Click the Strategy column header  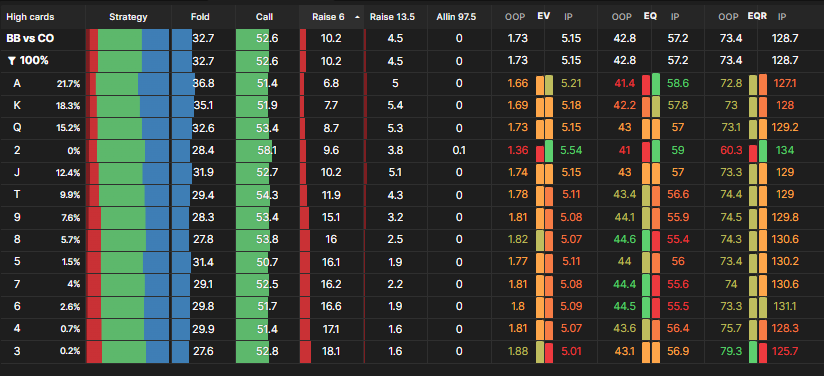[128, 17]
